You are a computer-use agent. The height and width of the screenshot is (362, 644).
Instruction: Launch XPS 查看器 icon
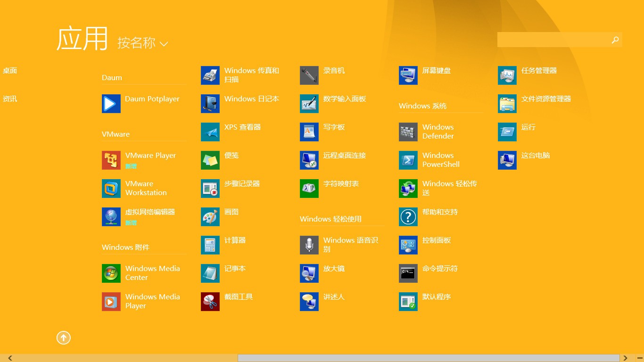[x=210, y=132]
